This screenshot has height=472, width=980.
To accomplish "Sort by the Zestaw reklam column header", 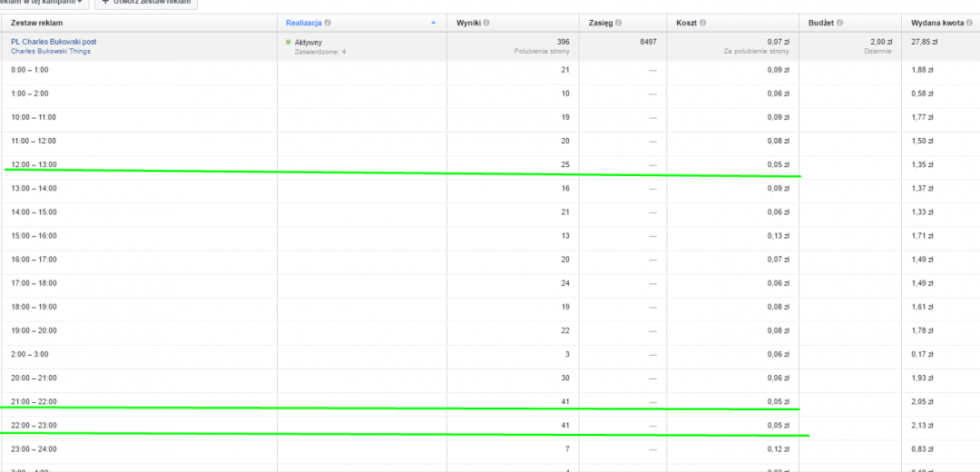I will [36, 22].
